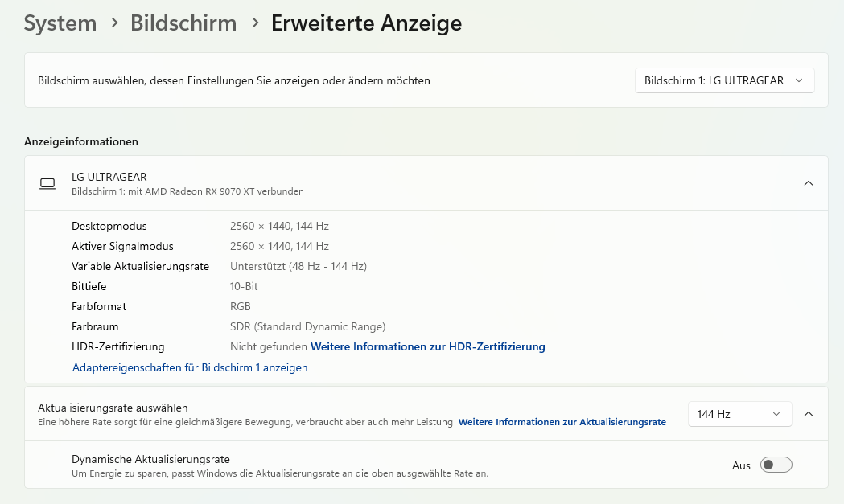Navigate to System via breadcrumb
The width and height of the screenshot is (844, 504).
(60, 23)
